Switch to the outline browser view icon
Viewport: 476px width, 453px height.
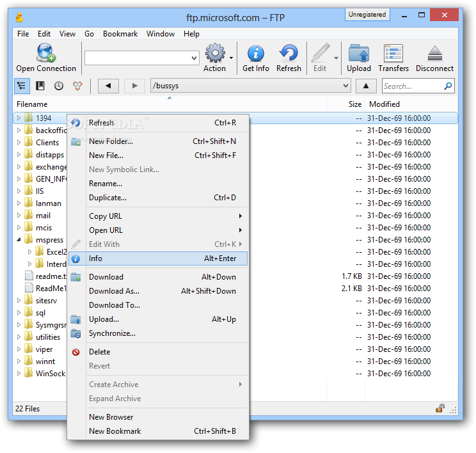[22, 86]
